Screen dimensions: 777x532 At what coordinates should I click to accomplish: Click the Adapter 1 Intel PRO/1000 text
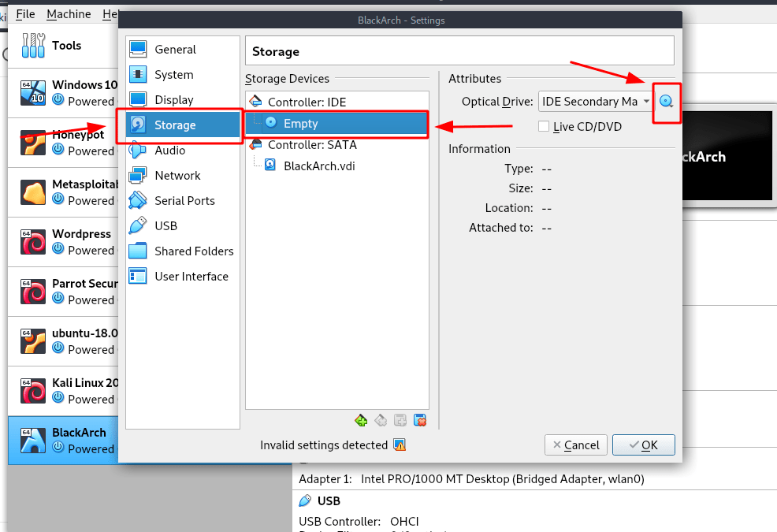471,479
